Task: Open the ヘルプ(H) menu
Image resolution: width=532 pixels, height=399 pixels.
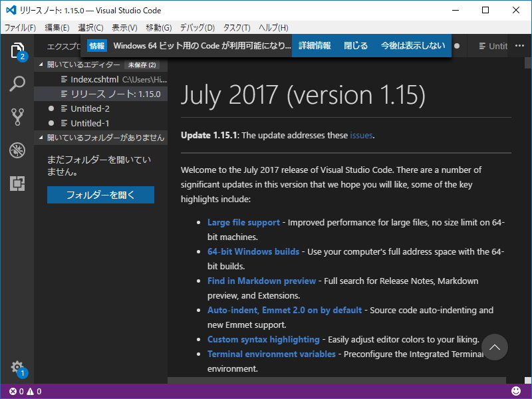Action: pos(273,27)
